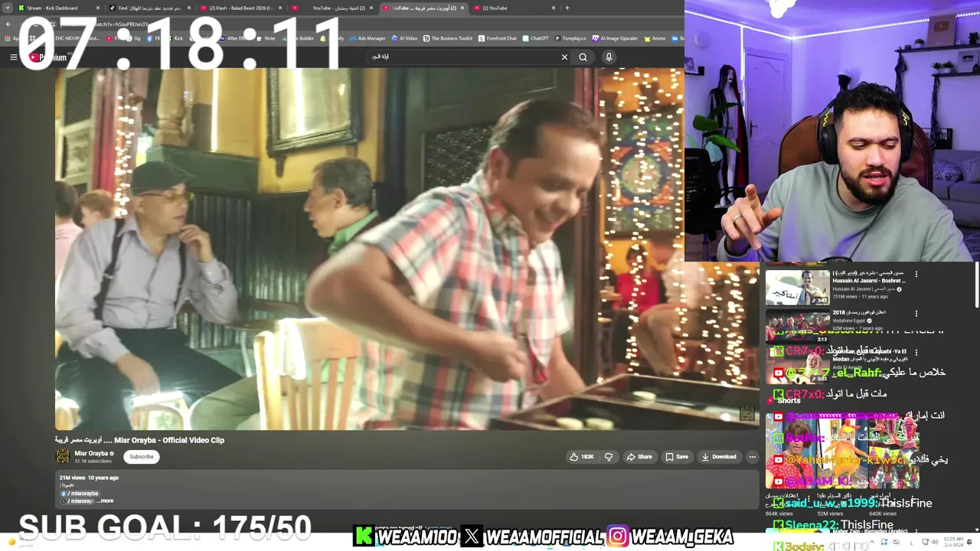The image size is (980, 551).
Task: Click the YouTube search magnifier button
Action: point(583,57)
